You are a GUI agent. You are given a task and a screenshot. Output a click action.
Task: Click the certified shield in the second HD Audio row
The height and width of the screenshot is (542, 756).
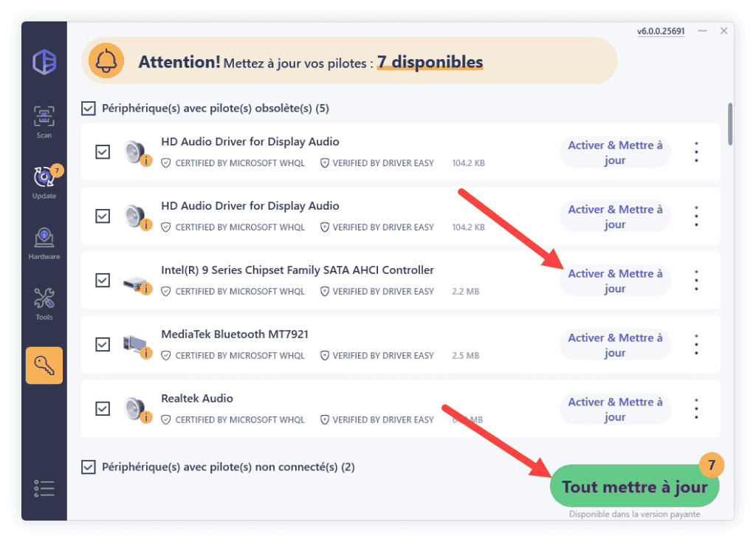click(x=166, y=227)
